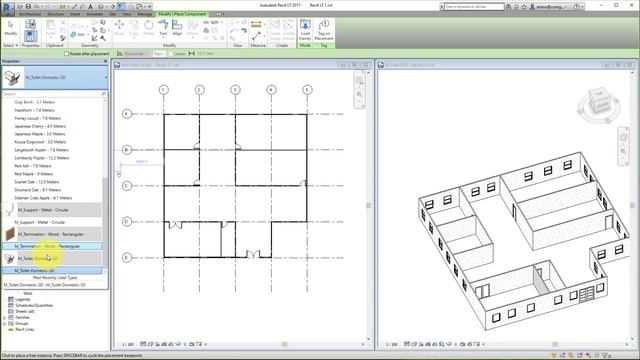Click the Split element tool
Viewport: 640px width, 360px height.
(x=211, y=22)
